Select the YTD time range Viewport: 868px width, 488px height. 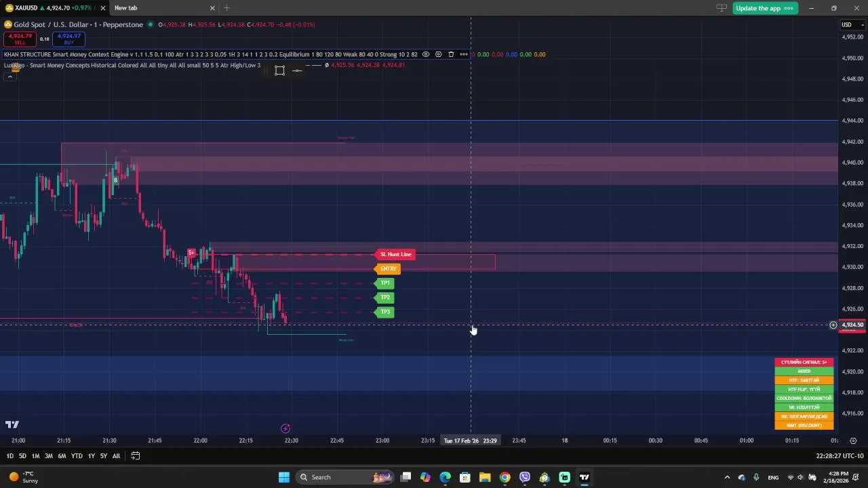click(77, 456)
